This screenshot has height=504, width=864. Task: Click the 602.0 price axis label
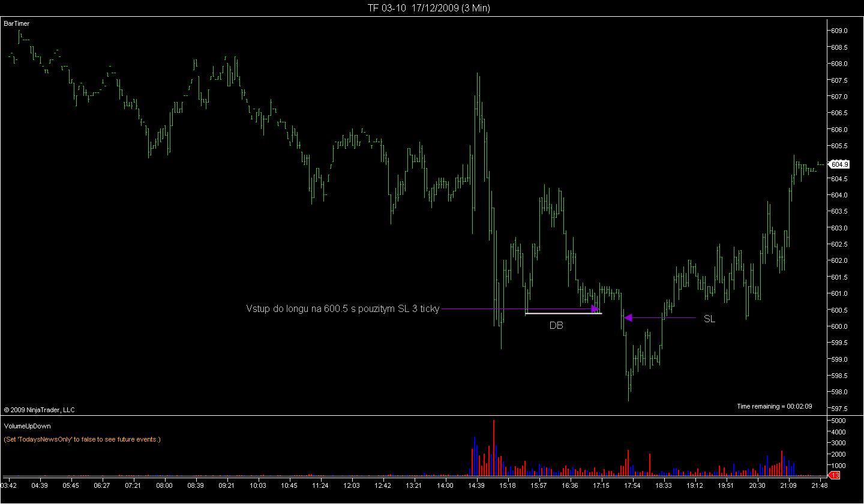point(839,260)
